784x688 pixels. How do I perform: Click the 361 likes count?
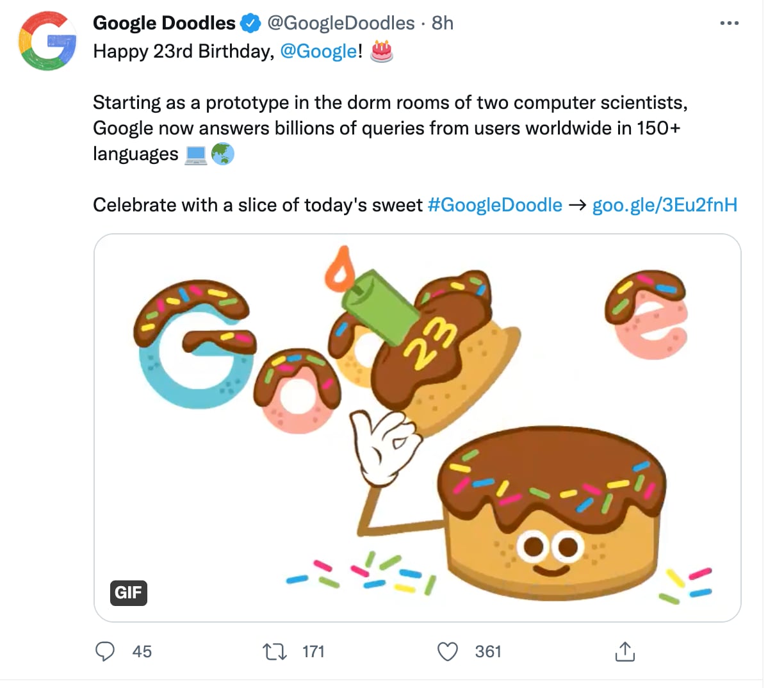tap(488, 652)
